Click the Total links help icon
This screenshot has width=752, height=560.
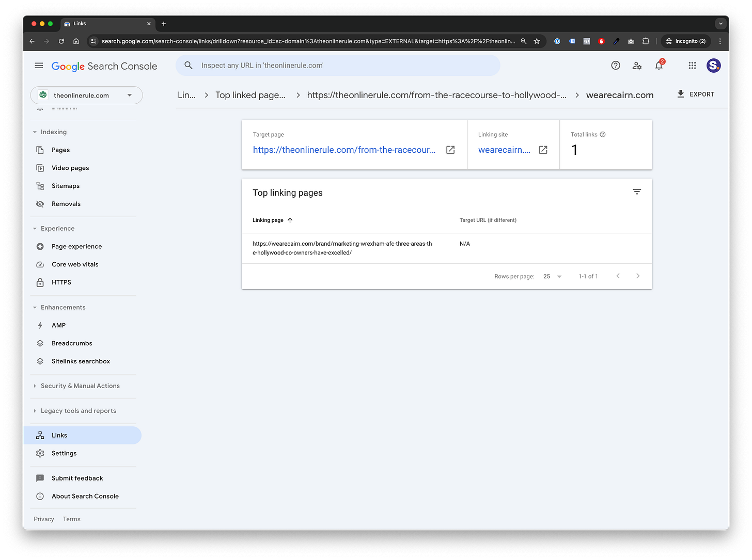[x=602, y=135]
